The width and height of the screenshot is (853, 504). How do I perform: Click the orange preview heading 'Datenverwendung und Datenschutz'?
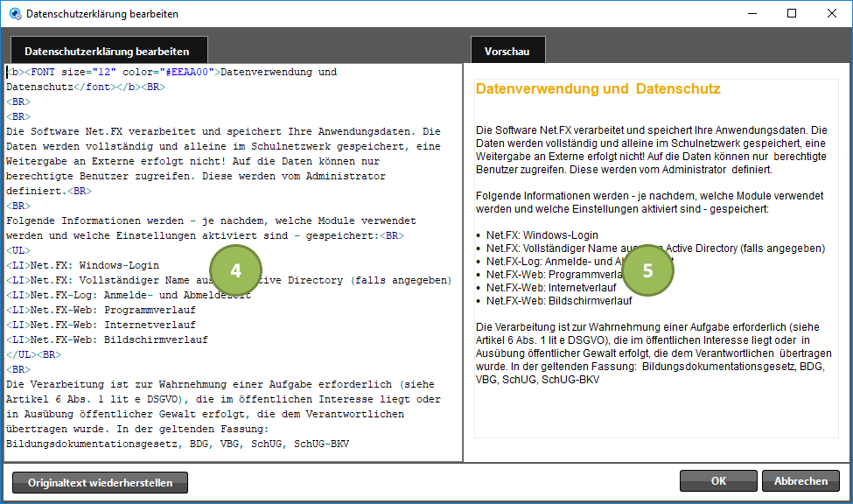[598, 88]
